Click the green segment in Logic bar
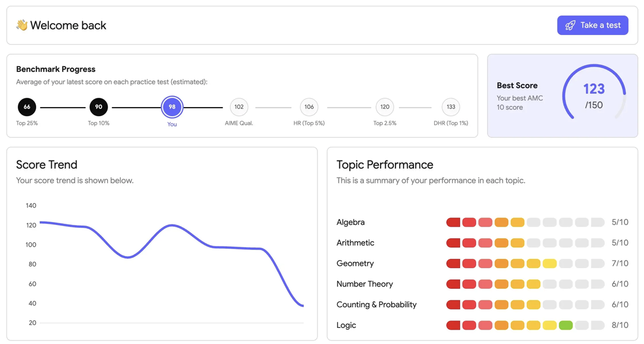The width and height of the screenshot is (644, 344). pyautogui.click(x=566, y=325)
